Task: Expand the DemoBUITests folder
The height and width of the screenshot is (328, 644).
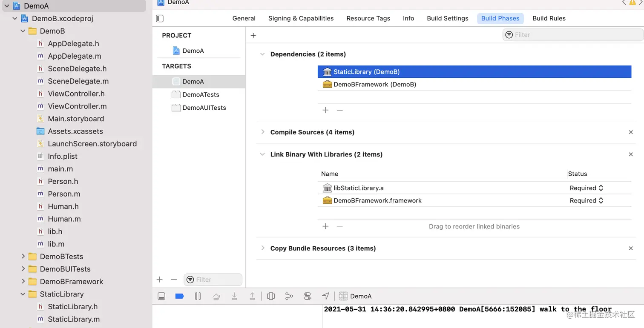Action: click(x=23, y=269)
